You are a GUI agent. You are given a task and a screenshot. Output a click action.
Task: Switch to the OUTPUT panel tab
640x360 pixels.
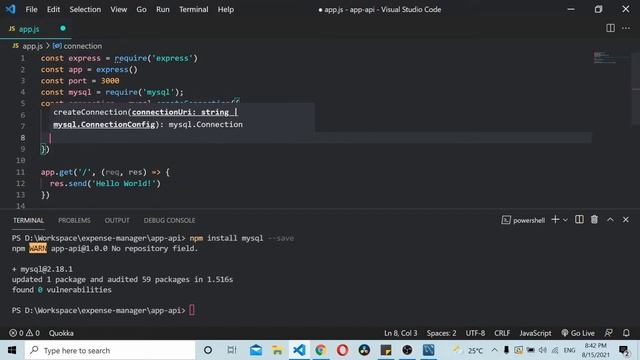(x=117, y=220)
